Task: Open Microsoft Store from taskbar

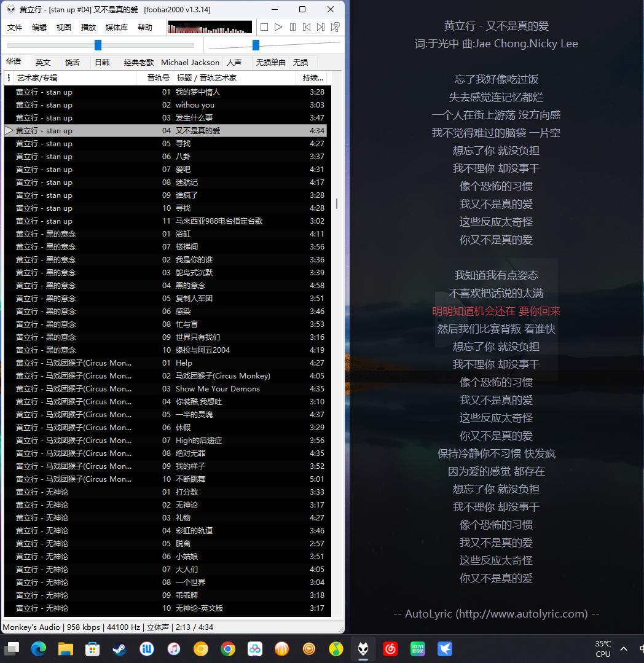Action: coord(92,649)
